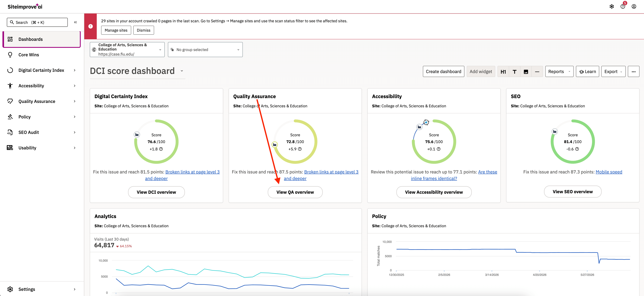Go to Dashboards in the sidebar
This screenshot has width=644, height=296.
[41, 39]
